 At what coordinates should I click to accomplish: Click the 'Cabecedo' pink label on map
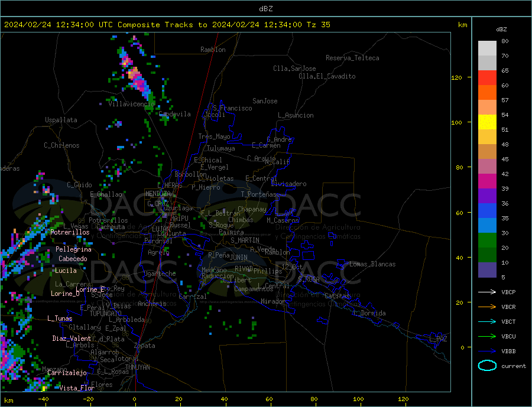tap(73, 259)
